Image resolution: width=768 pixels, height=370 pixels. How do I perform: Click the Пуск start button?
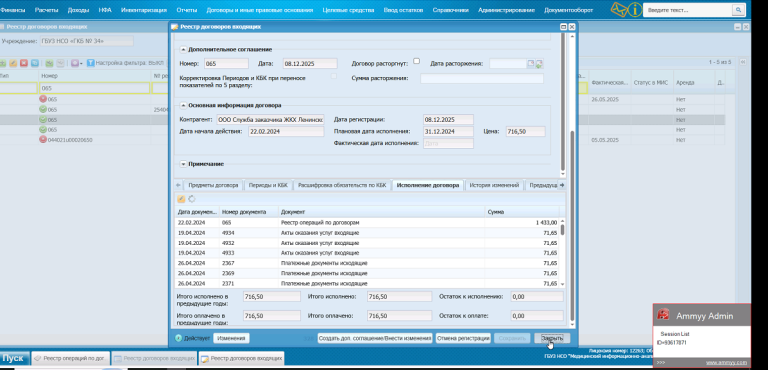(15, 358)
